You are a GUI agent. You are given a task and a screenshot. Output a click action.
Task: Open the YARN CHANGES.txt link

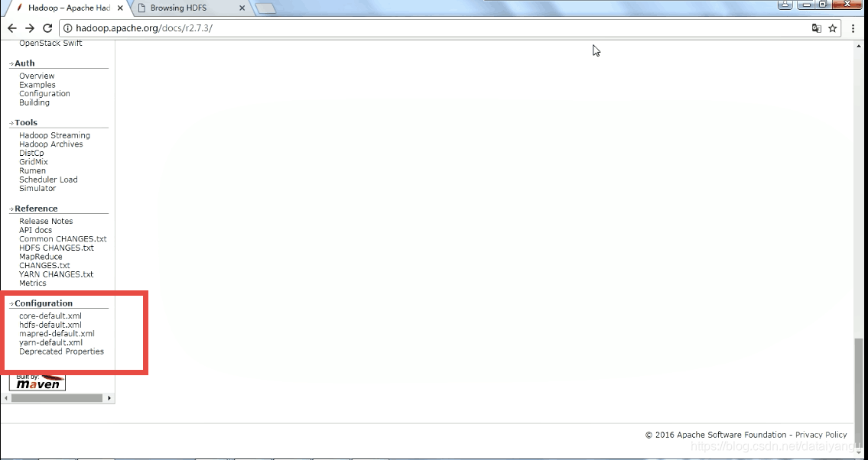pyautogui.click(x=57, y=274)
